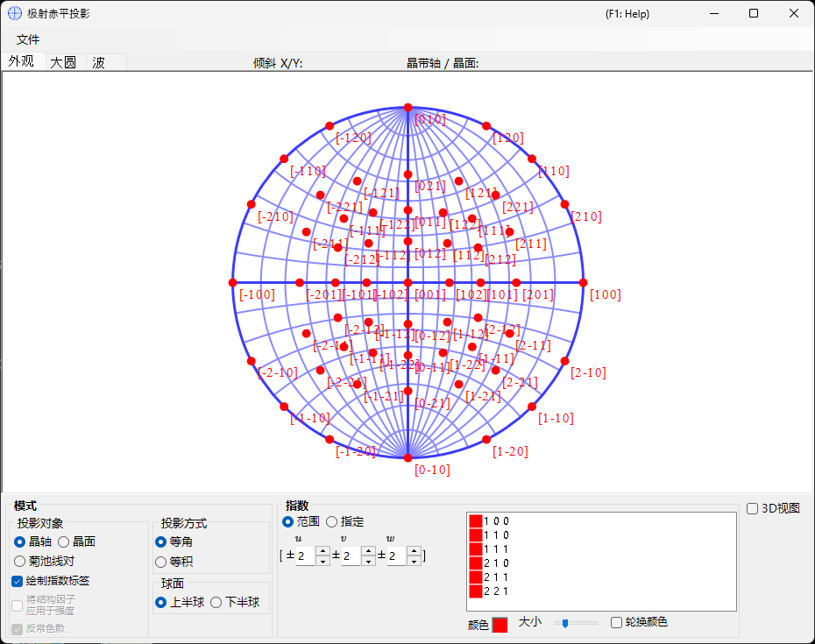Click the red pole dot at [010] top

[x=408, y=108]
